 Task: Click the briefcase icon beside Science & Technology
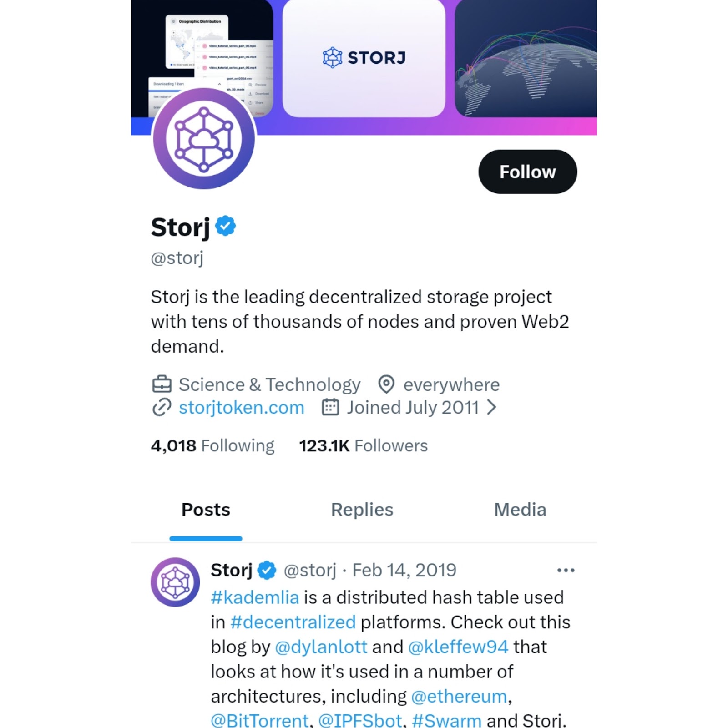click(x=162, y=384)
